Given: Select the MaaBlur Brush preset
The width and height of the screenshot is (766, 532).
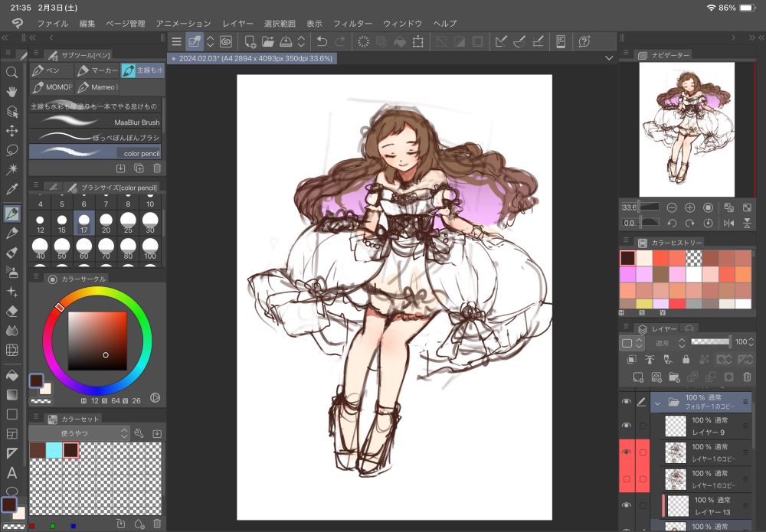Looking at the screenshot, I should pos(96,122).
